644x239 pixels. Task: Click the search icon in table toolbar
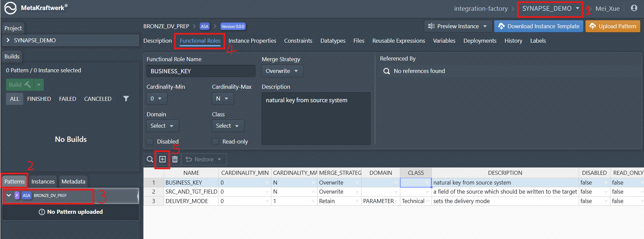coord(150,159)
